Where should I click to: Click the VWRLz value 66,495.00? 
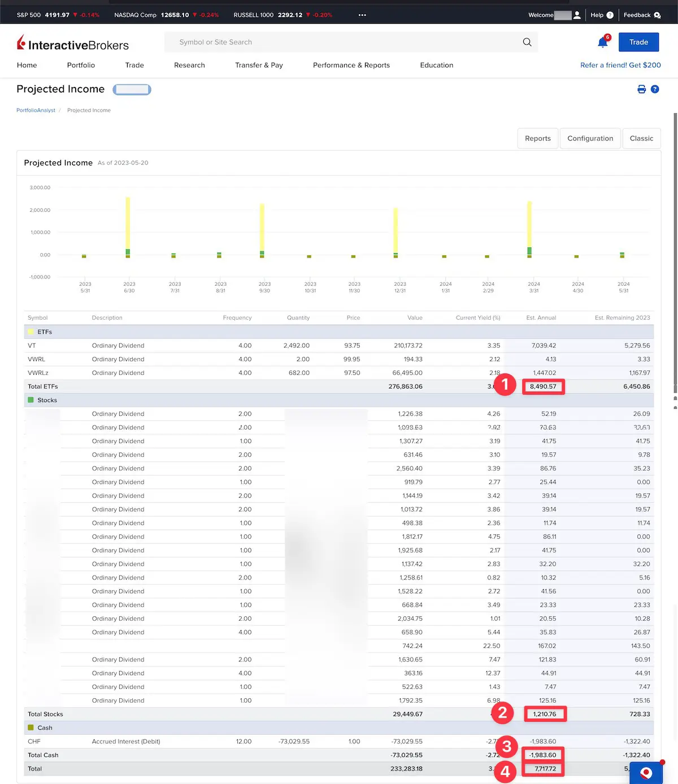pyautogui.click(x=407, y=373)
